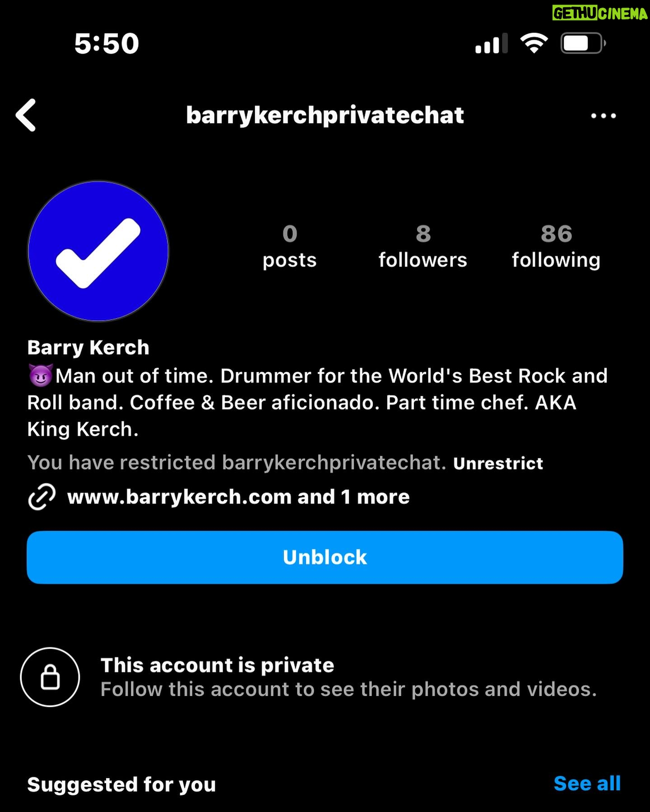Tap the private account lock icon
650x812 pixels.
click(50, 677)
